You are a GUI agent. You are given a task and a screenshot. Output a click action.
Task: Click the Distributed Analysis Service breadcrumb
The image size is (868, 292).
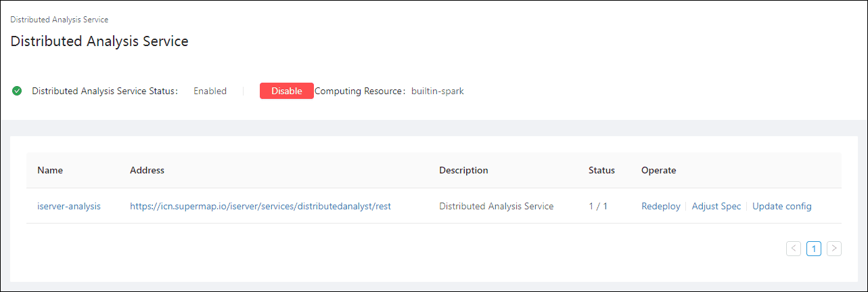[x=59, y=20]
